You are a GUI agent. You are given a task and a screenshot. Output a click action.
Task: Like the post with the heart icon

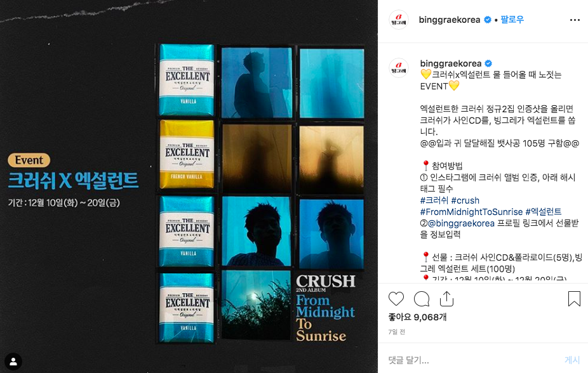(396, 299)
